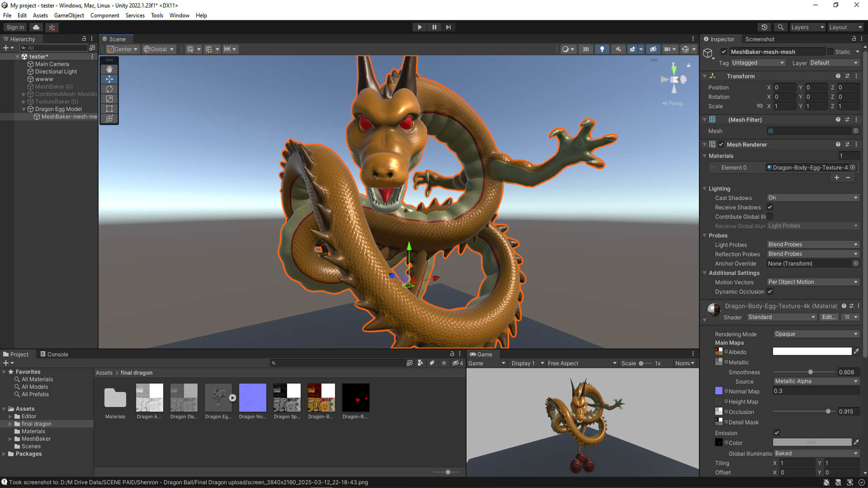Switch to the Console tab

tap(54, 354)
